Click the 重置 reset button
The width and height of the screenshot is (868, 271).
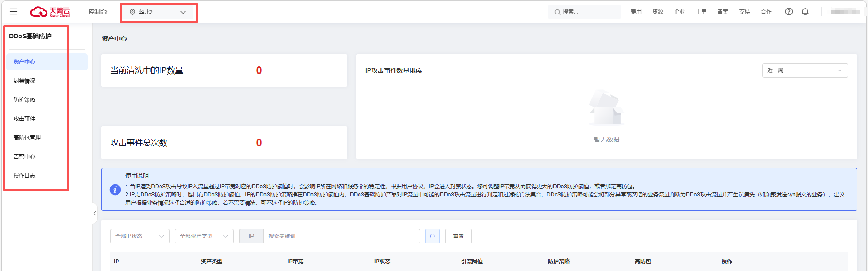pos(458,236)
